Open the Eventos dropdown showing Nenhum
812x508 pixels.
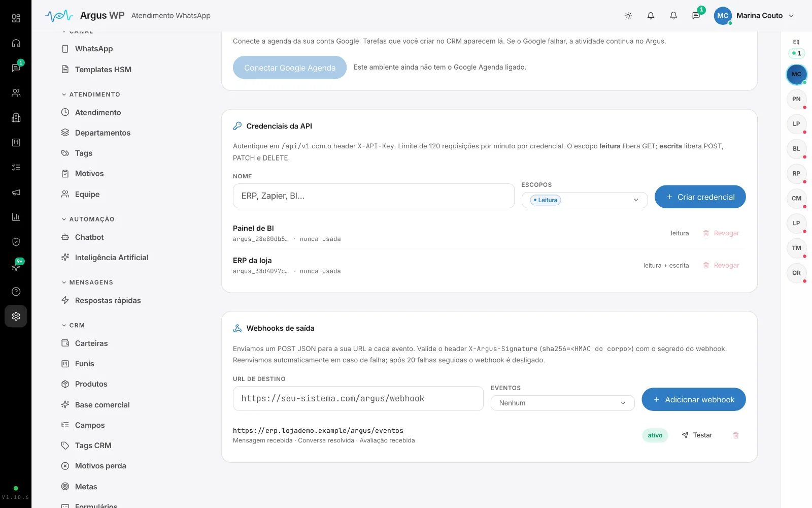click(x=562, y=403)
